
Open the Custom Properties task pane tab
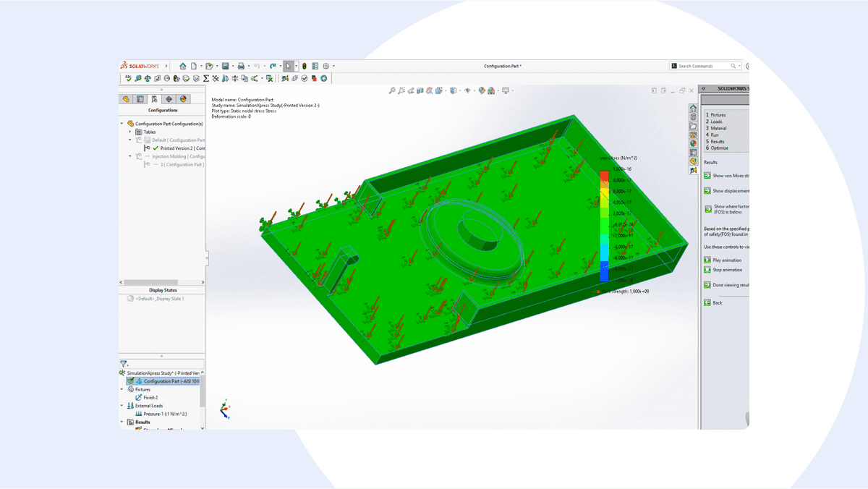click(x=693, y=153)
